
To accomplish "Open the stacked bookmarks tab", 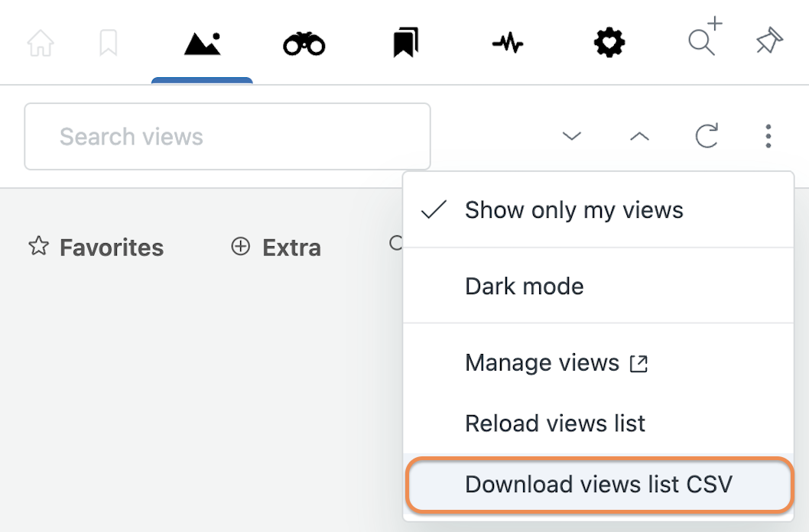I will [x=405, y=44].
